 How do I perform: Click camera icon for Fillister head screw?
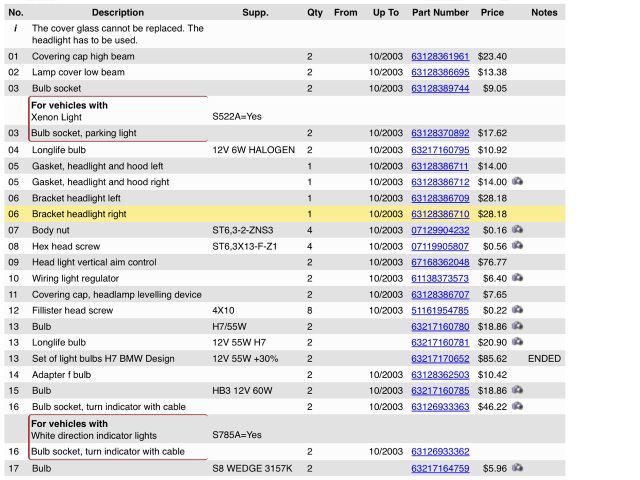coord(517,311)
